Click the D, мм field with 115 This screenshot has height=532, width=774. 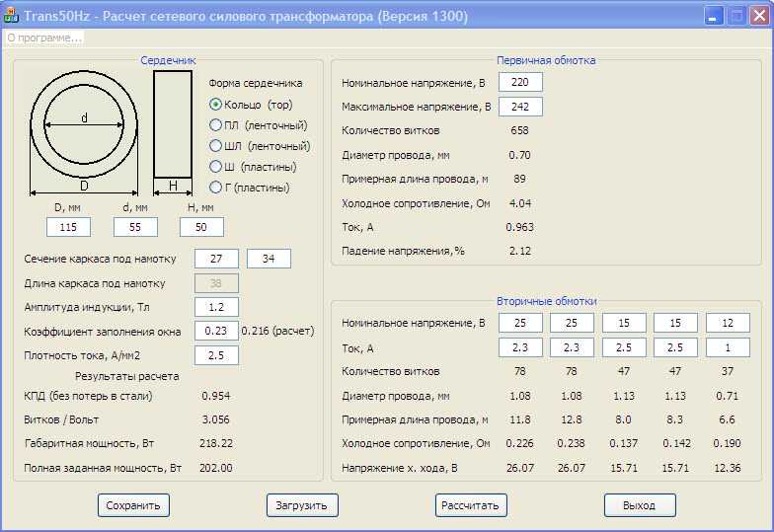pyautogui.click(x=69, y=227)
